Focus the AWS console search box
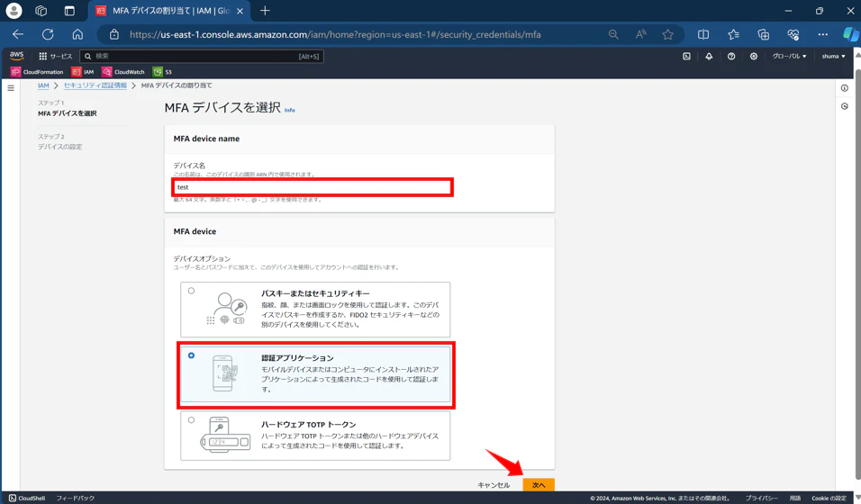Screen dimensions: 861x504 pyautogui.click(x=202, y=56)
